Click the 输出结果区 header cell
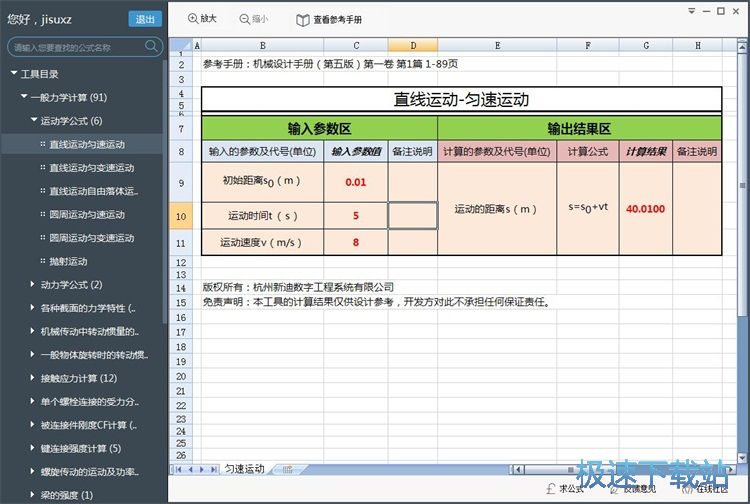The image size is (750, 504). 579,128
